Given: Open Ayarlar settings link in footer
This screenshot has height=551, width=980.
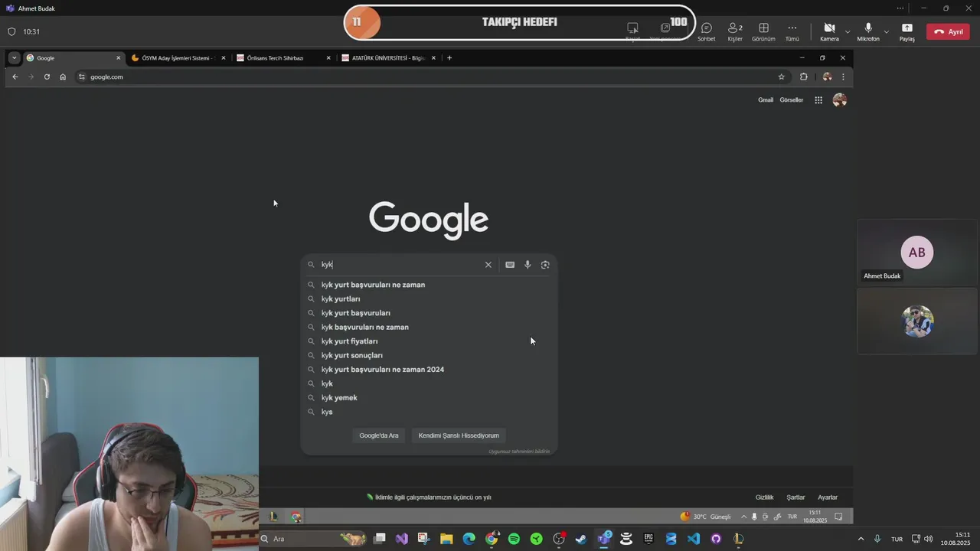Looking at the screenshot, I should click(828, 497).
